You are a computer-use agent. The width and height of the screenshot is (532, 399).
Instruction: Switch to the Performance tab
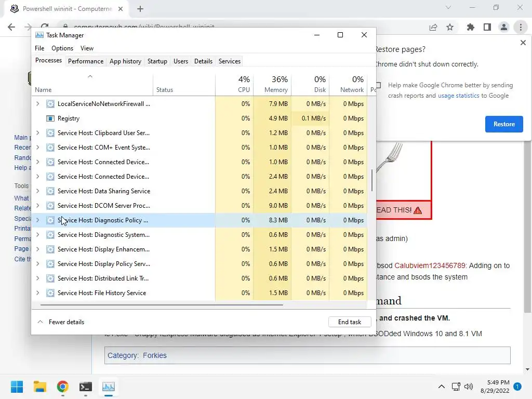click(86, 61)
